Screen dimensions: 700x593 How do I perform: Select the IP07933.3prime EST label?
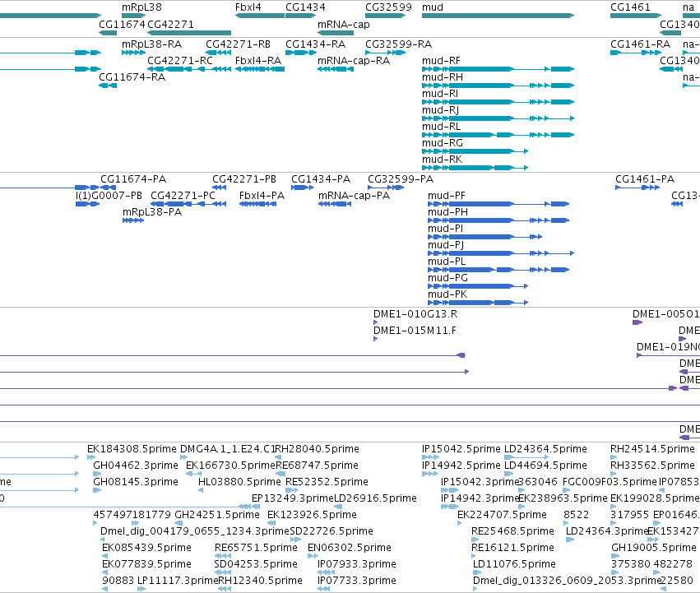point(357,564)
